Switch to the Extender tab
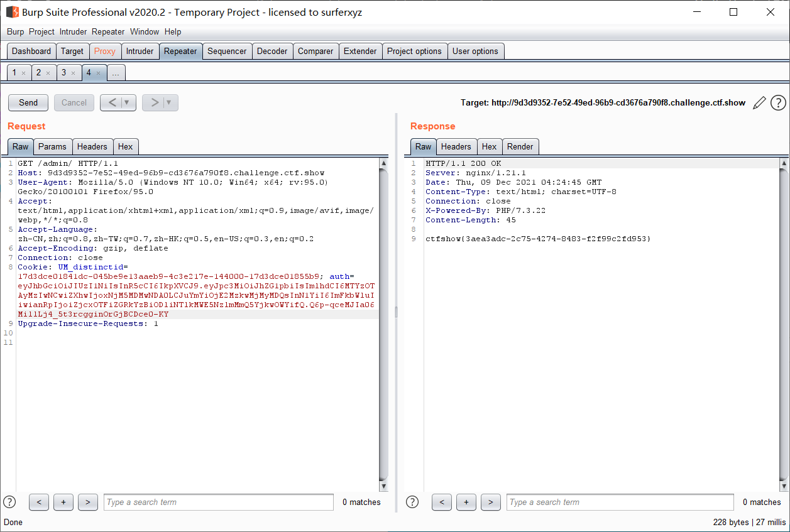Viewport: 790px width, 532px height. coord(360,52)
